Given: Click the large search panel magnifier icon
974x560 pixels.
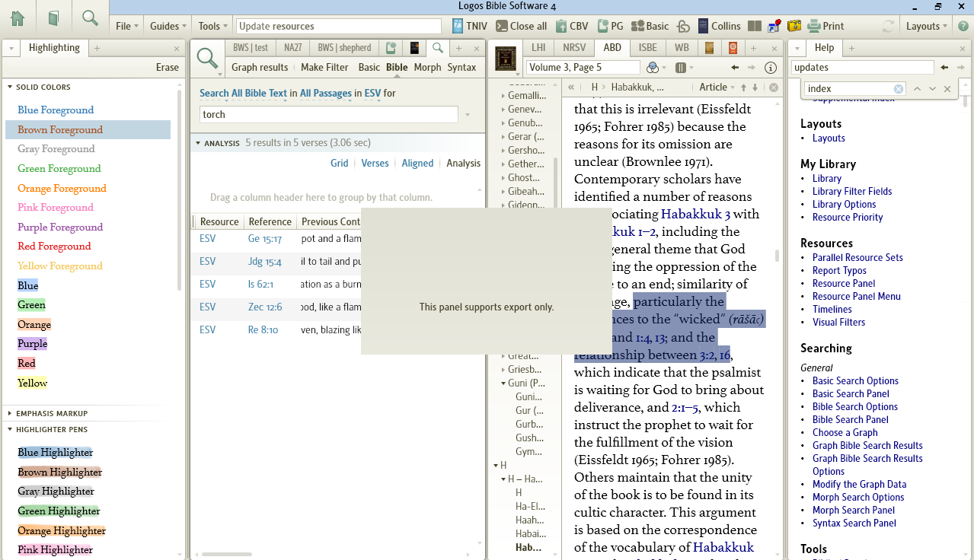Looking at the screenshot, I should [206, 58].
